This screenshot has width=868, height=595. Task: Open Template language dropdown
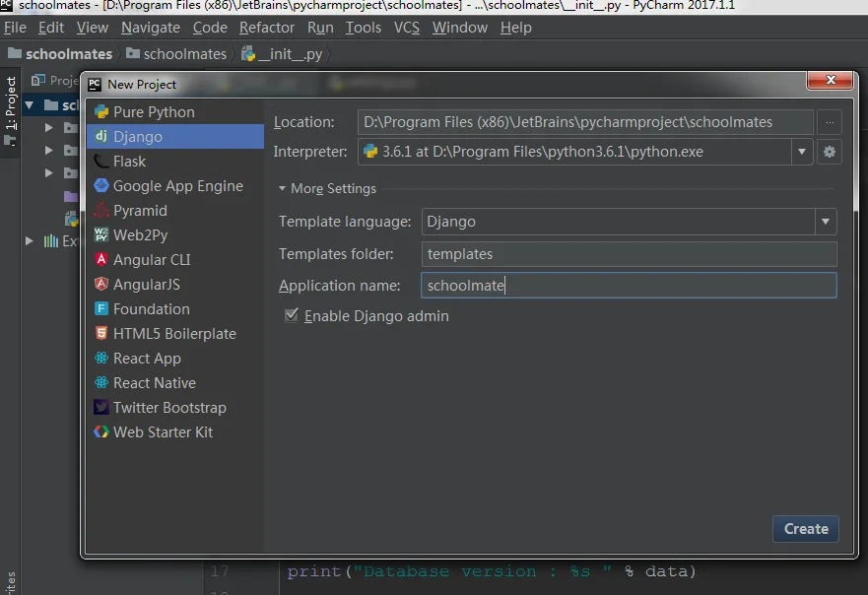tap(826, 222)
